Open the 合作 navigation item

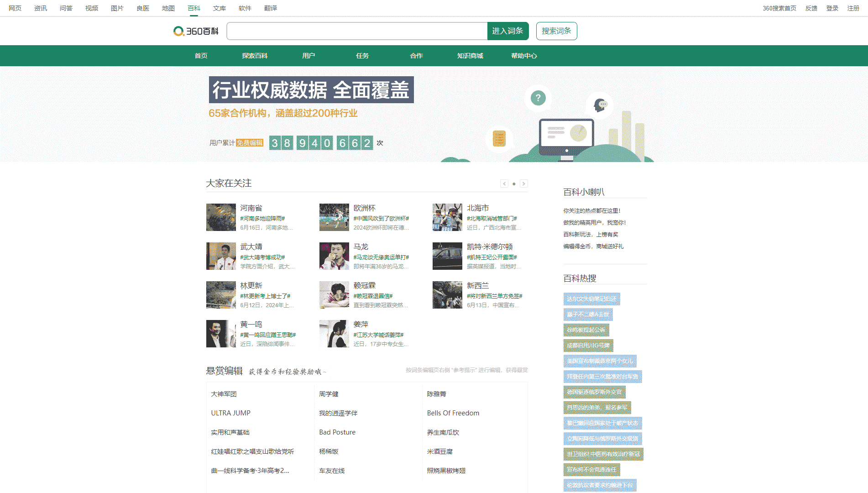coord(417,56)
